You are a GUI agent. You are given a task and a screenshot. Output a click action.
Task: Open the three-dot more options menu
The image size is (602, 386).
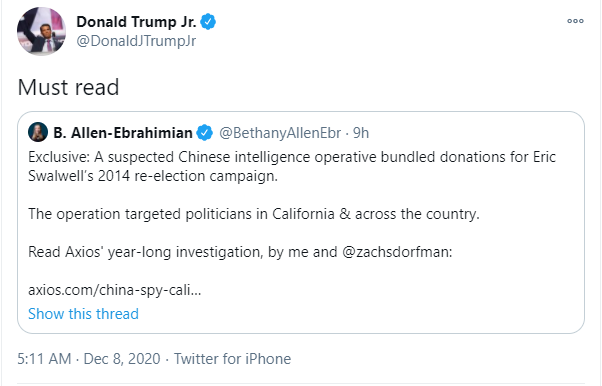point(575,21)
